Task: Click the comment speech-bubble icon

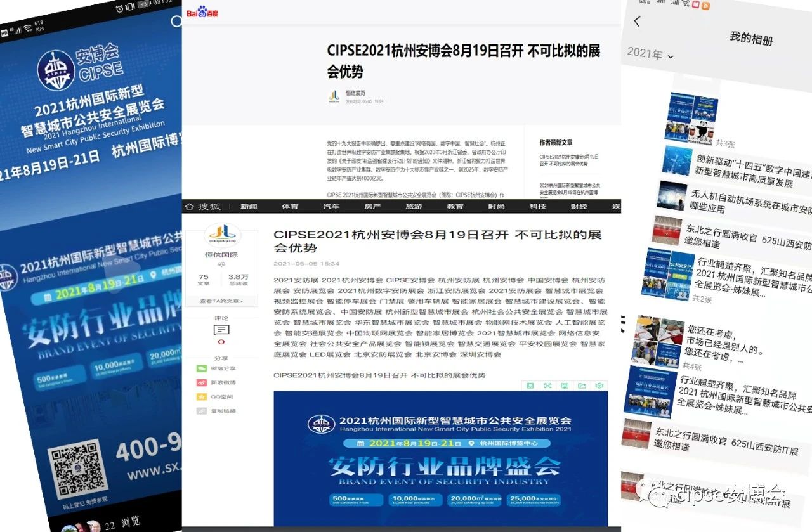Action: (221, 330)
